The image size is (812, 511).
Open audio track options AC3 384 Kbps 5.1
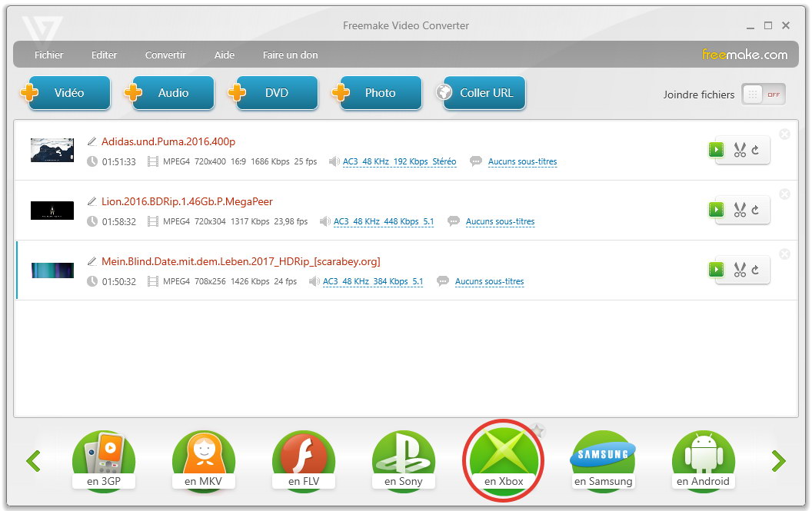pos(373,282)
